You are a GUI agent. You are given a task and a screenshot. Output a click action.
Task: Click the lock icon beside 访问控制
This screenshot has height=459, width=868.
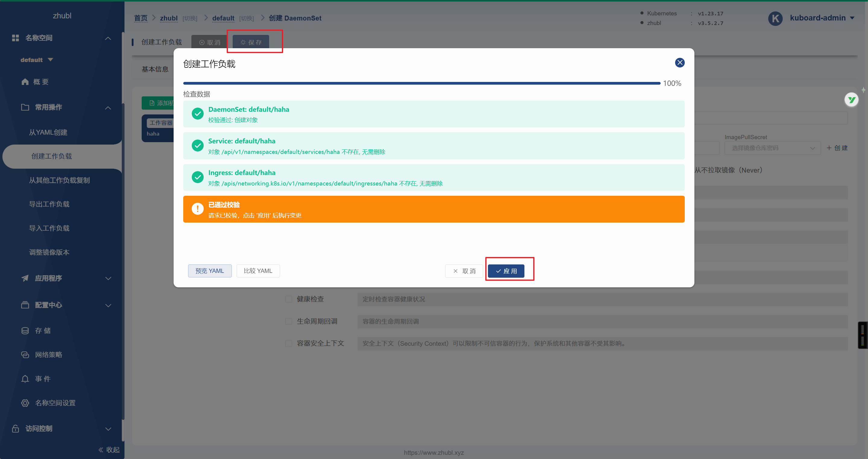click(x=15, y=429)
